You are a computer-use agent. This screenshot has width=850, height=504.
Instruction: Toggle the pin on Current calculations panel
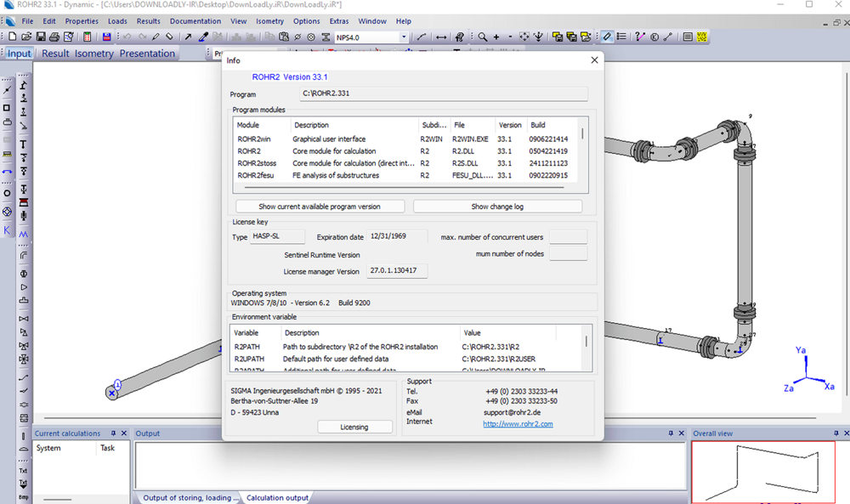[x=113, y=433]
